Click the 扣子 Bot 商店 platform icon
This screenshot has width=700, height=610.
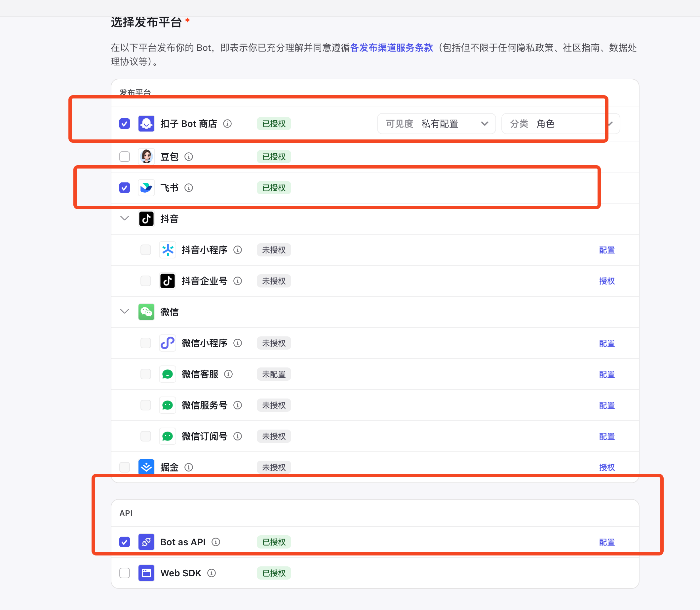tap(146, 124)
